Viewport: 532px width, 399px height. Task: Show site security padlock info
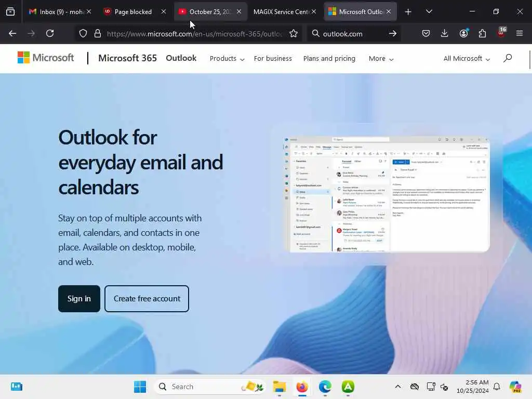[x=98, y=34]
